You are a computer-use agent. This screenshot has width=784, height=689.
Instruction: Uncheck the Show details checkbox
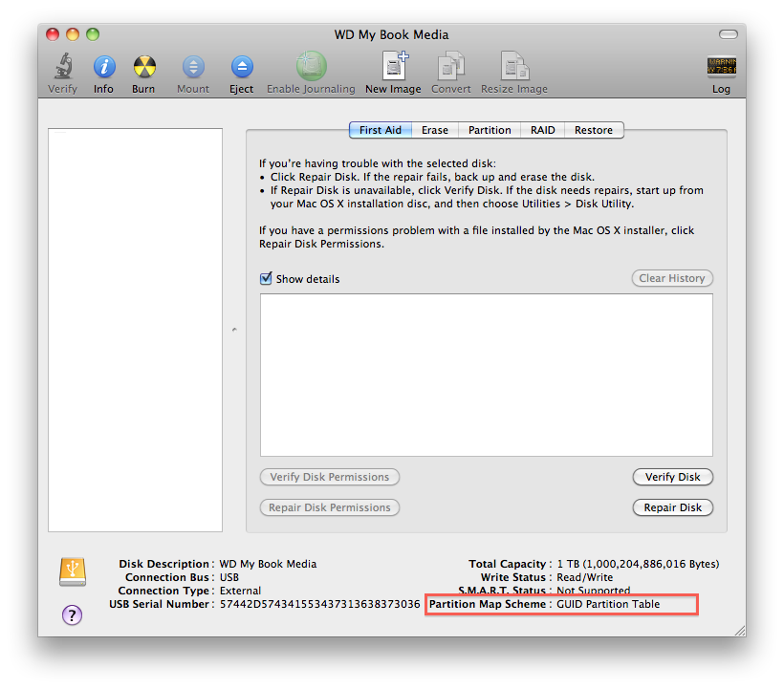pos(266,278)
